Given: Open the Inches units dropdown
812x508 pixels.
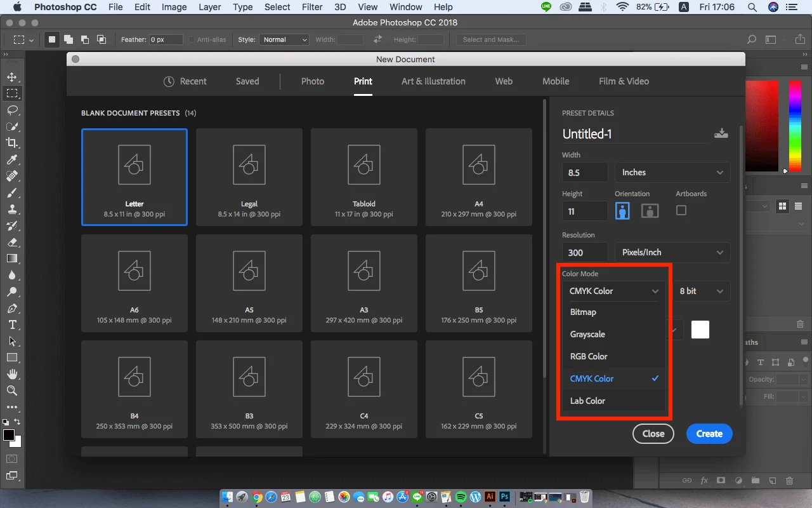Looking at the screenshot, I should pyautogui.click(x=672, y=173).
